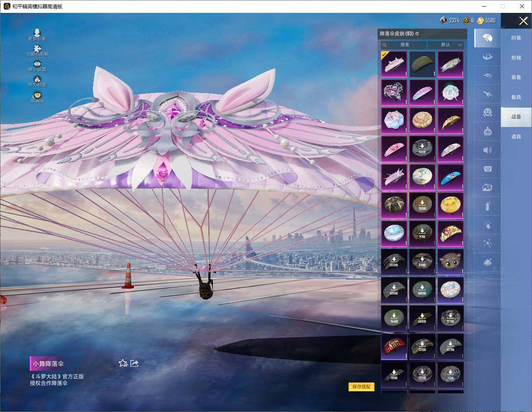
Task: Download the 735KB parachute skin
Action: coord(422,375)
